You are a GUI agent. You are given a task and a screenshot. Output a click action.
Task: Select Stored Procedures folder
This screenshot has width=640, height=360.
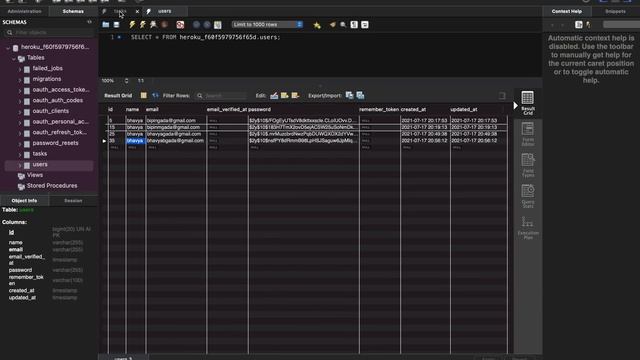(x=52, y=186)
